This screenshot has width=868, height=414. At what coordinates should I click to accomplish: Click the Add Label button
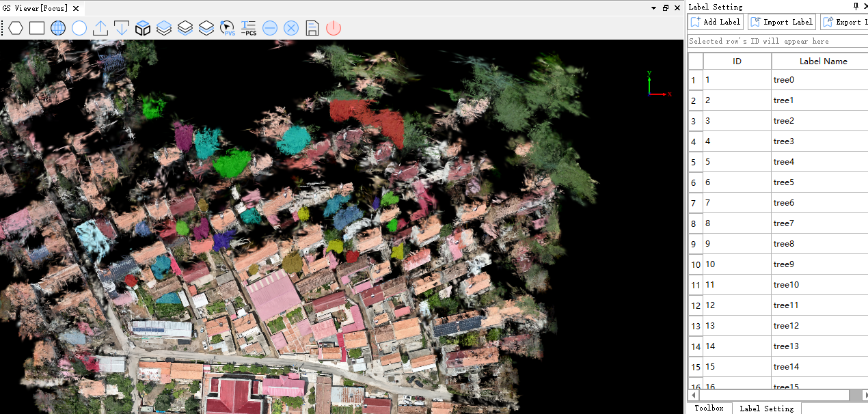point(715,21)
